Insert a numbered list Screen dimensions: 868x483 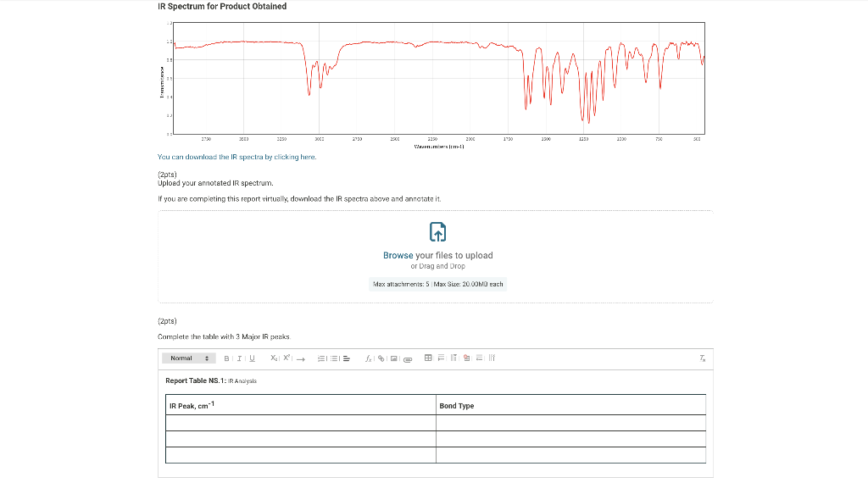[321, 358]
